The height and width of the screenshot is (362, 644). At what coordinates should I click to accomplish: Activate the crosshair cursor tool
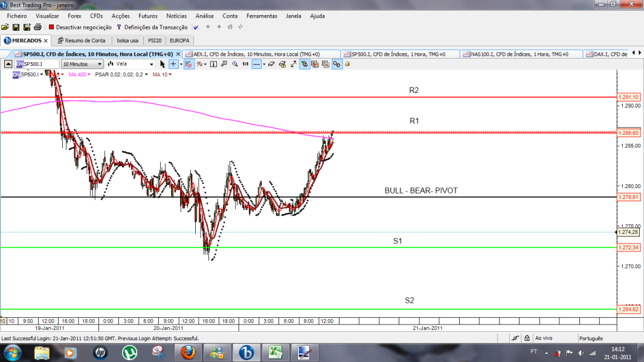(173, 64)
